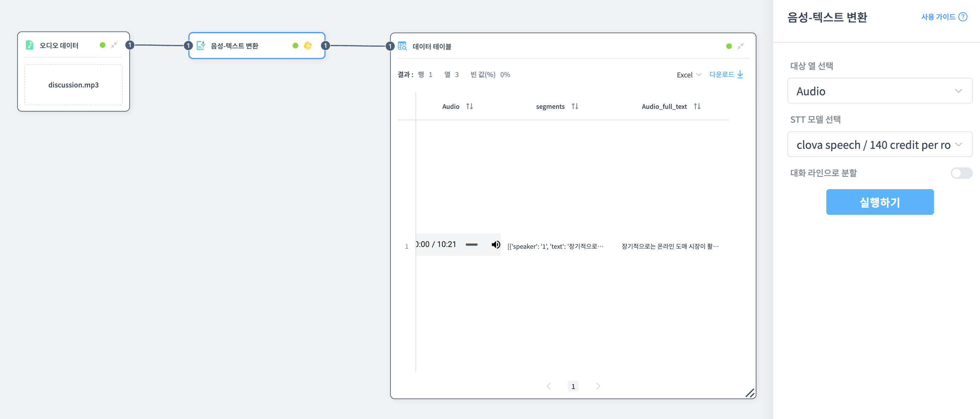This screenshot has width=980, height=419.
Task: Click the audio data node music file icon
Action: click(29, 45)
